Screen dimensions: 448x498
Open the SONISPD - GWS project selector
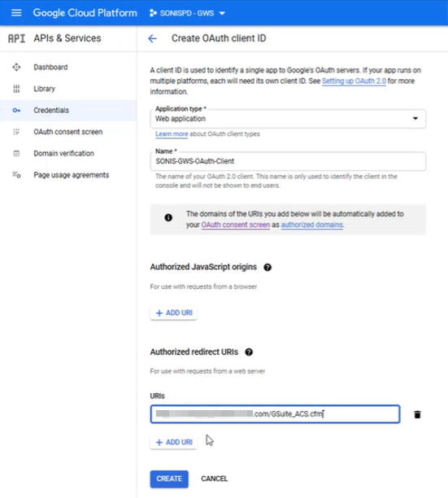tap(188, 13)
